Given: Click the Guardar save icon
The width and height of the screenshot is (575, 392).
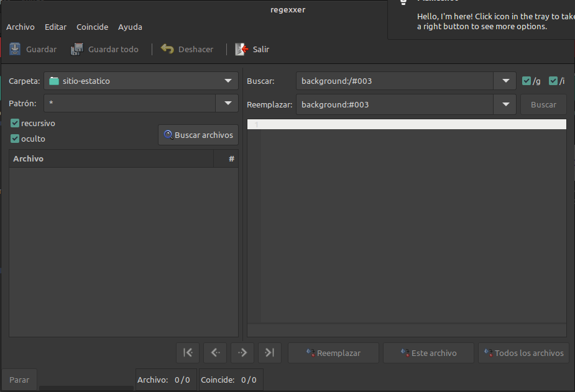Looking at the screenshot, I should [x=15, y=49].
